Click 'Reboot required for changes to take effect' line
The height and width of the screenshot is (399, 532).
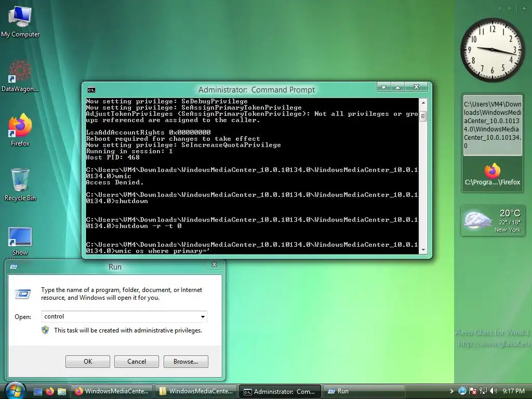click(173, 139)
